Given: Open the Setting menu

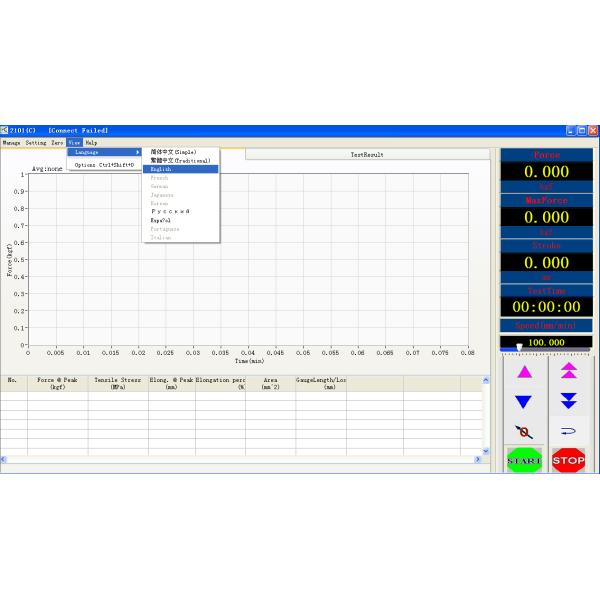Looking at the screenshot, I should [36, 143].
